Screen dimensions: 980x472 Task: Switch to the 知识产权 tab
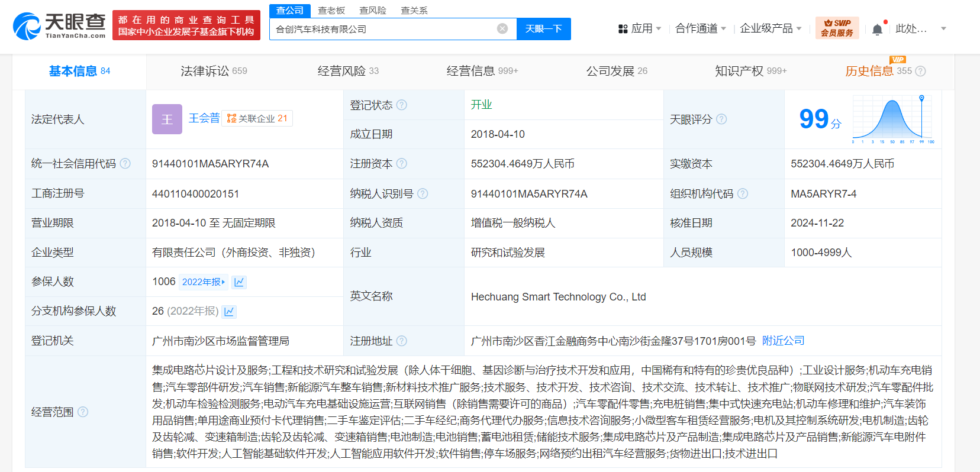pos(750,72)
